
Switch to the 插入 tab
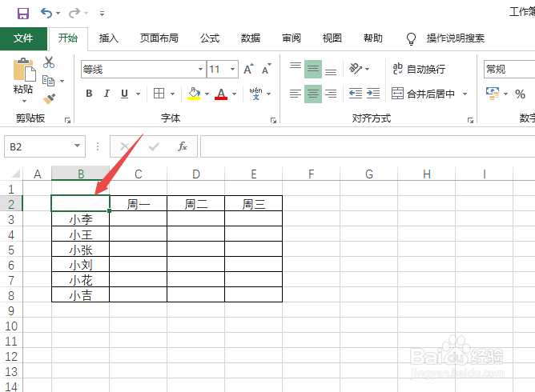point(108,38)
